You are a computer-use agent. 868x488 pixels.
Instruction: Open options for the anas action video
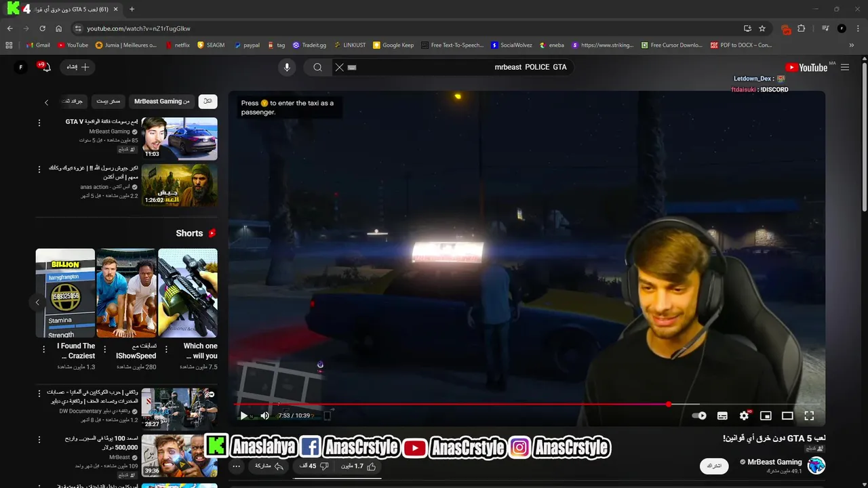point(39,169)
